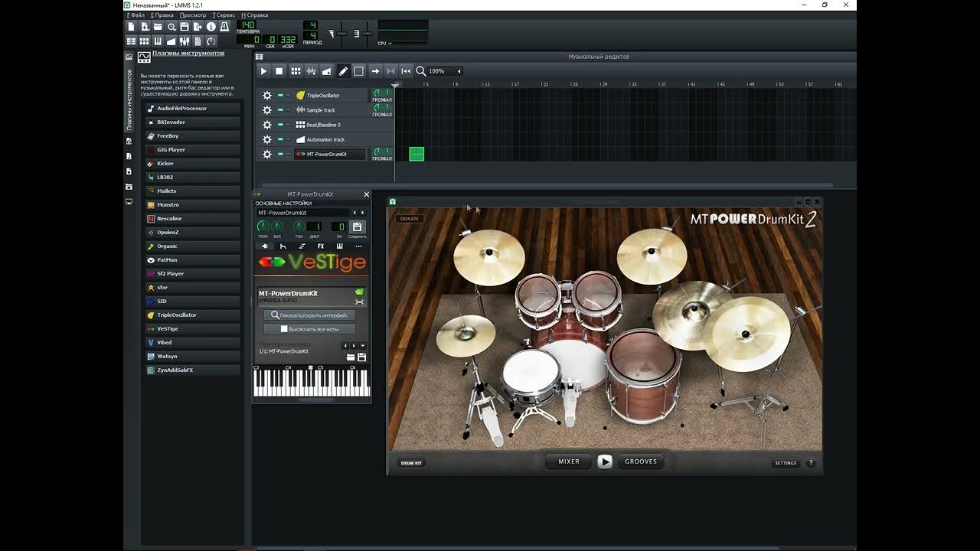Select Kicker in the instrument plugins list
Screen dimensions: 980x551
(191, 164)
